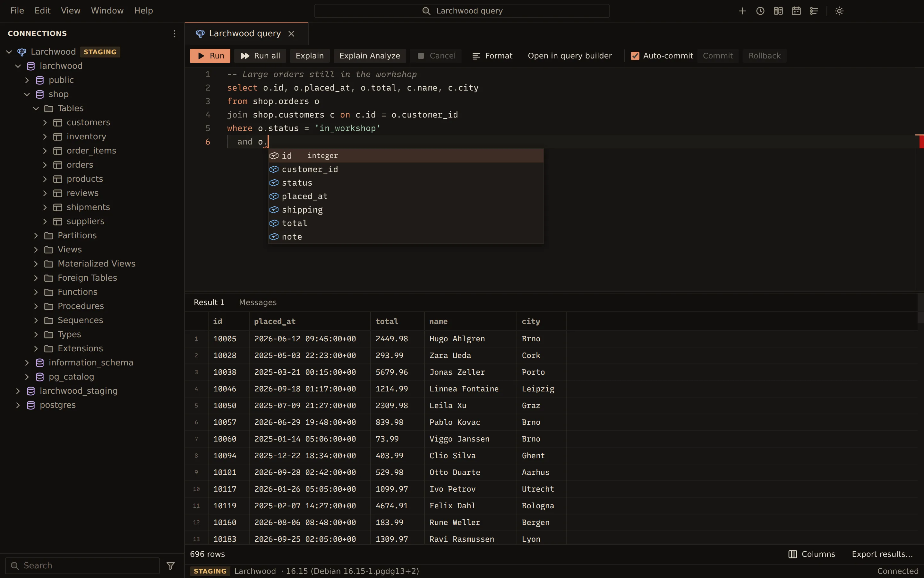924x578 pixels.
Task: Expand the public schema
Action: (27, 80)
